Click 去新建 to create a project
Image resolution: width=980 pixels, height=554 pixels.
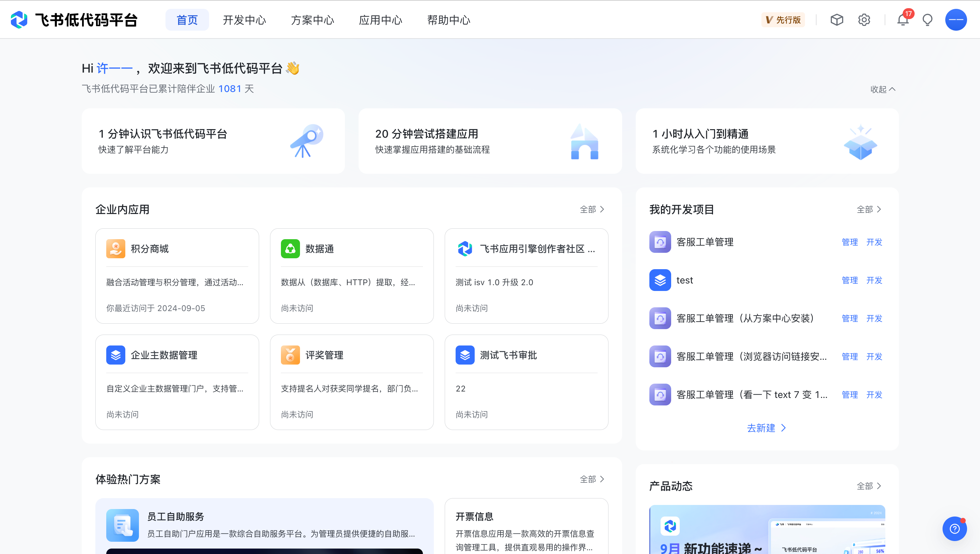(x=766, y=428)
